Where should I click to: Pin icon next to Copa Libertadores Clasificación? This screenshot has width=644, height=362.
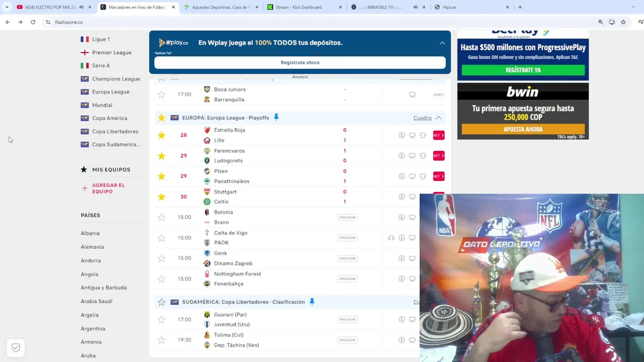[311, 302]
